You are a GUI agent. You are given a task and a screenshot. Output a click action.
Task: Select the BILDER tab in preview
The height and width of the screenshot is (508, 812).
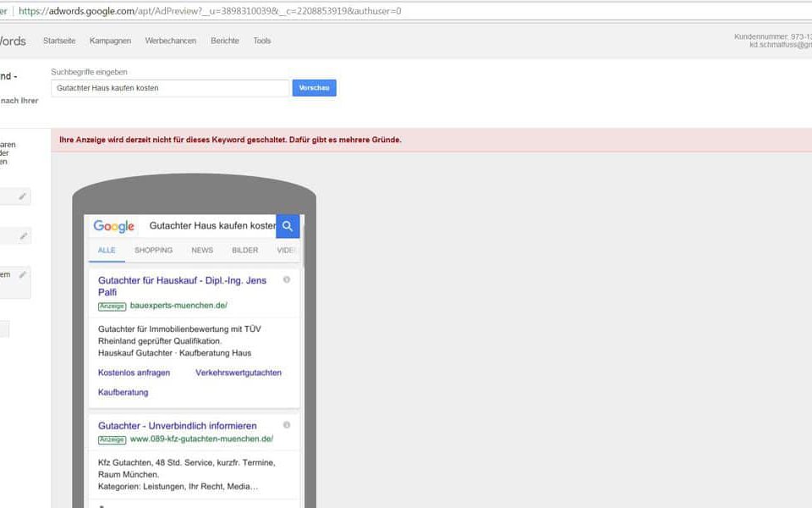pos(245,251)
